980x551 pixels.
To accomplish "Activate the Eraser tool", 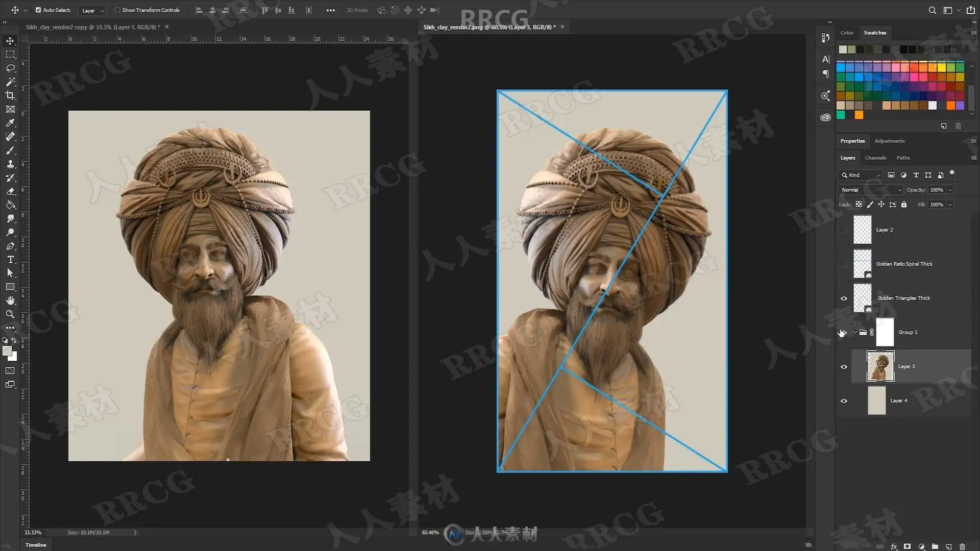I will pyautogui.click(x=10, y=191).
